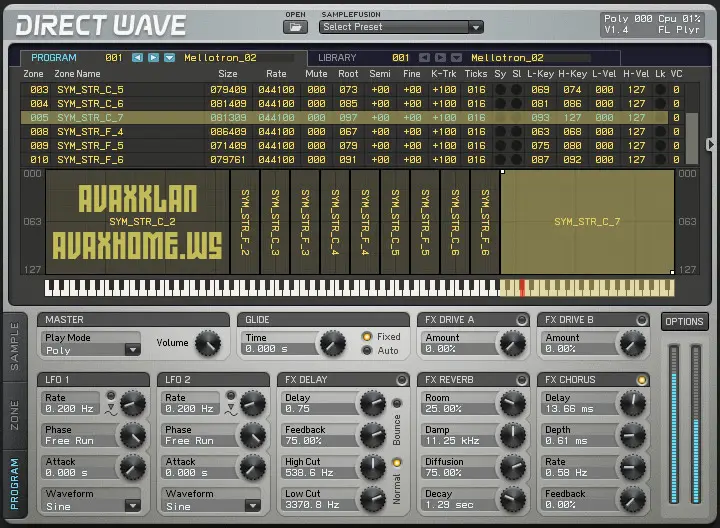The image size is (720, 528).
Task: Click the FX Reverb Damp knob
Action: 513,435
